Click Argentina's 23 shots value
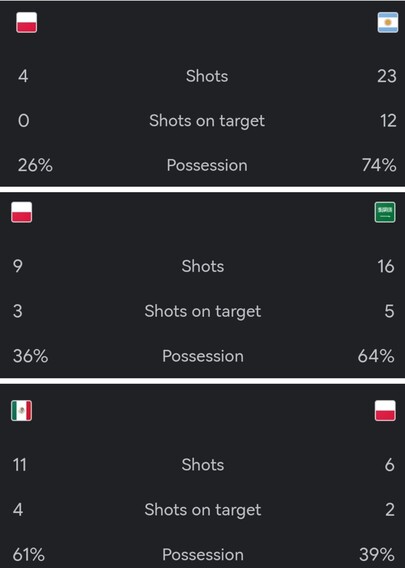This screenshot has width=405, height=568. pos(387,76)
